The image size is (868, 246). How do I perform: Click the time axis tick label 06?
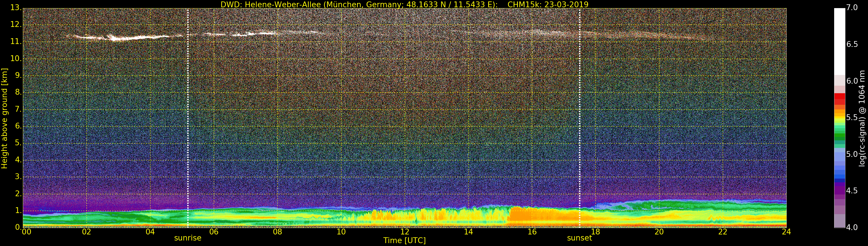click(214, 232)
